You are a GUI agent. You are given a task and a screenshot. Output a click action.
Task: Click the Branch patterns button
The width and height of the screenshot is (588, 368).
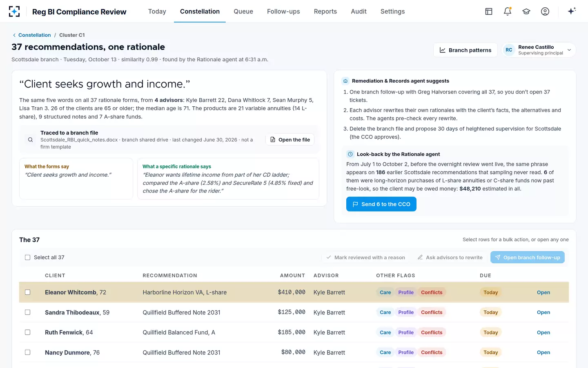coord(465,50)
